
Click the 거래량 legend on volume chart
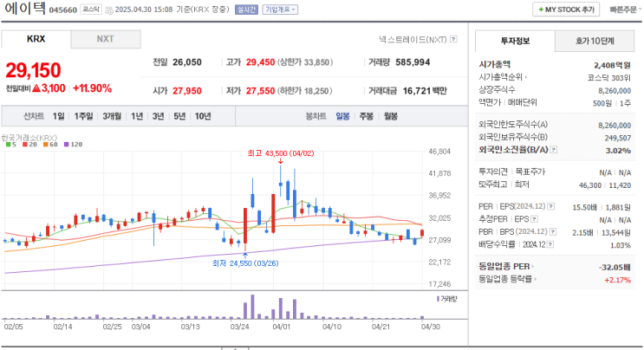point(447,299)
